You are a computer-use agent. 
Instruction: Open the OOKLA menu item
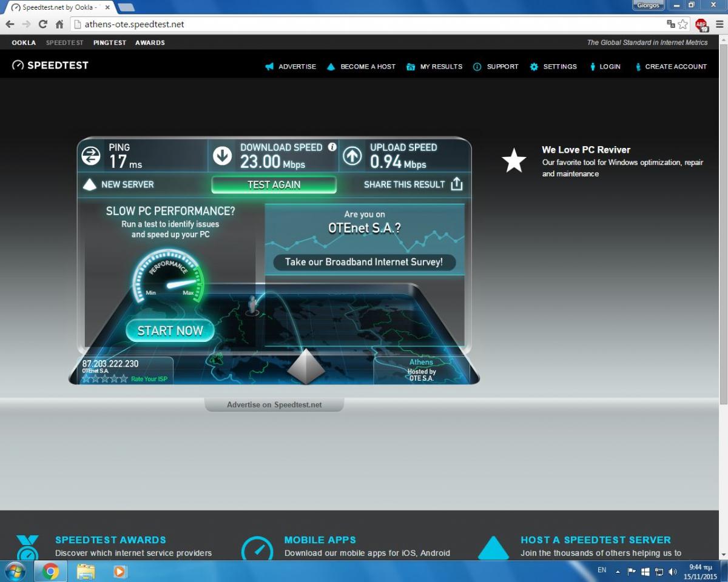tap(24, 42)
